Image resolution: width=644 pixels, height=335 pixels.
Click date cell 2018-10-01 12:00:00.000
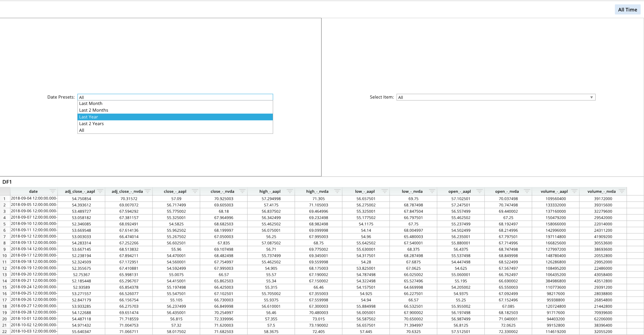(34, 319)
